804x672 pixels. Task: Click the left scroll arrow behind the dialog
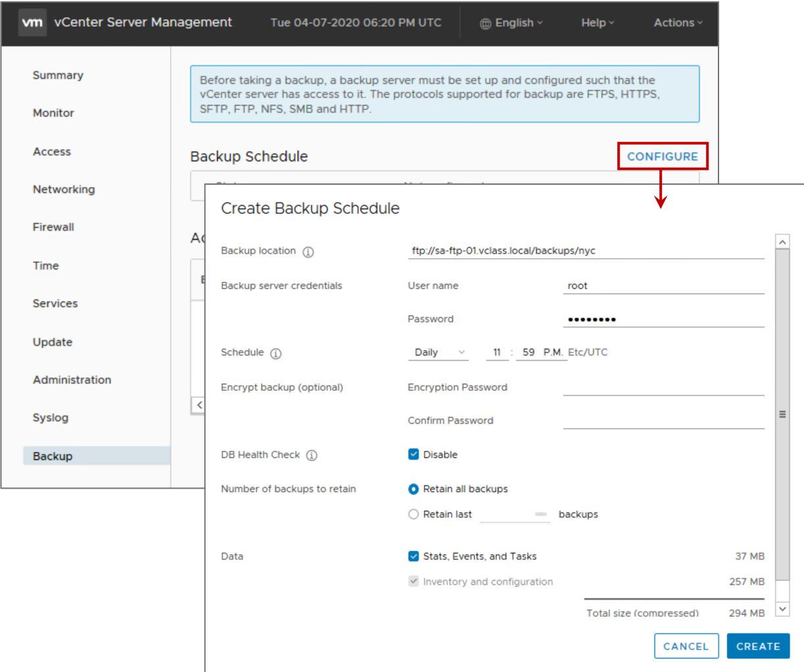(199, 405)
